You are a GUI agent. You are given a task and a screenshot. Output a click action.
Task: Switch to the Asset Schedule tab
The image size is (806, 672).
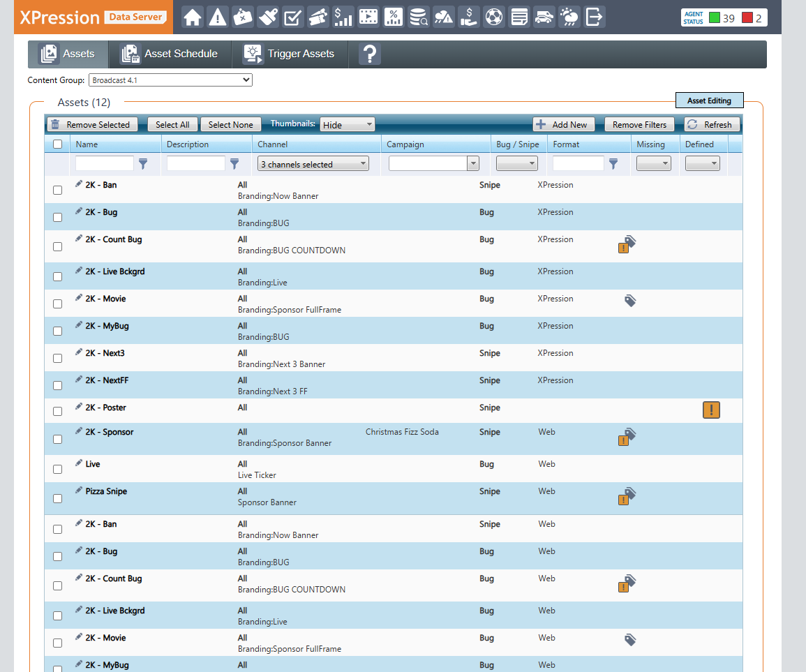pyautogui.click(x=169, y=54)
